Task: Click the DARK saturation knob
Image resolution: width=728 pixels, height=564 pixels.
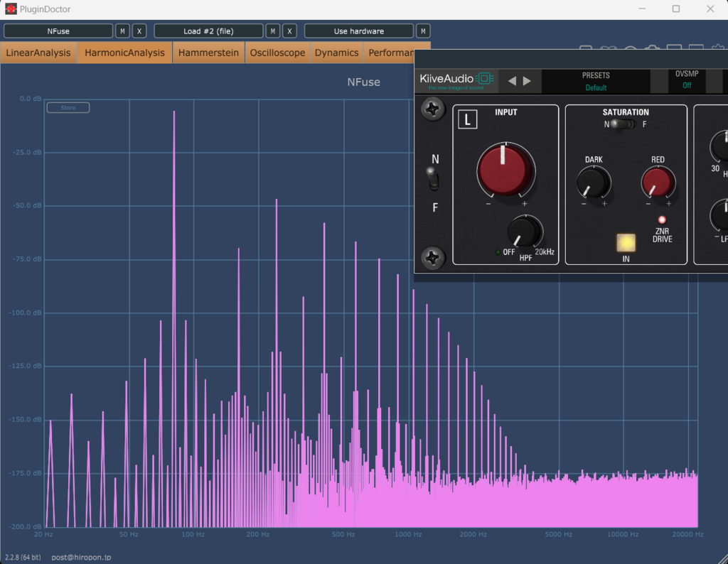Action: [594, 183]
